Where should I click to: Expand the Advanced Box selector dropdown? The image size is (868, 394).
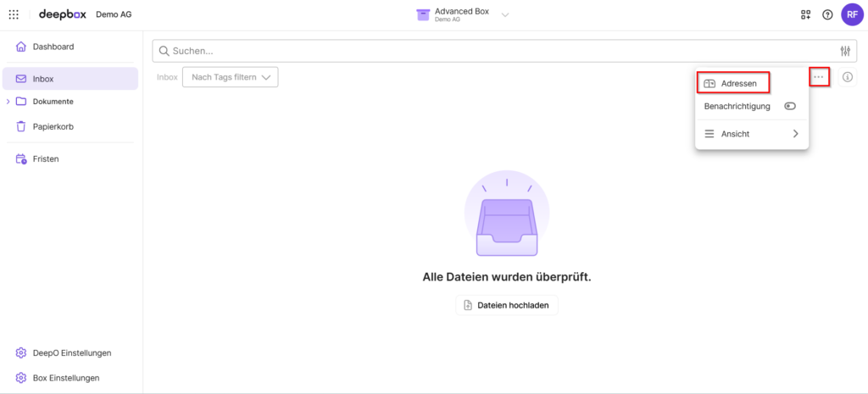point(505,14)
